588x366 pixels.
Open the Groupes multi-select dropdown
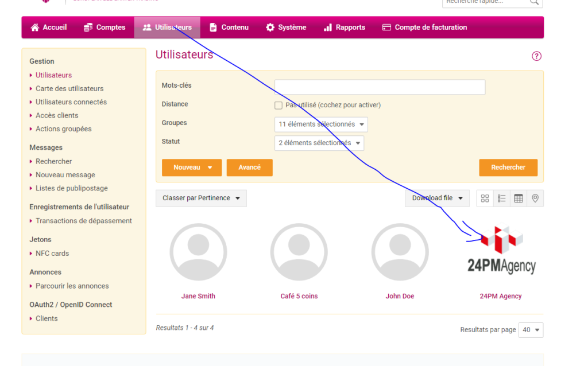pos(321,124)
